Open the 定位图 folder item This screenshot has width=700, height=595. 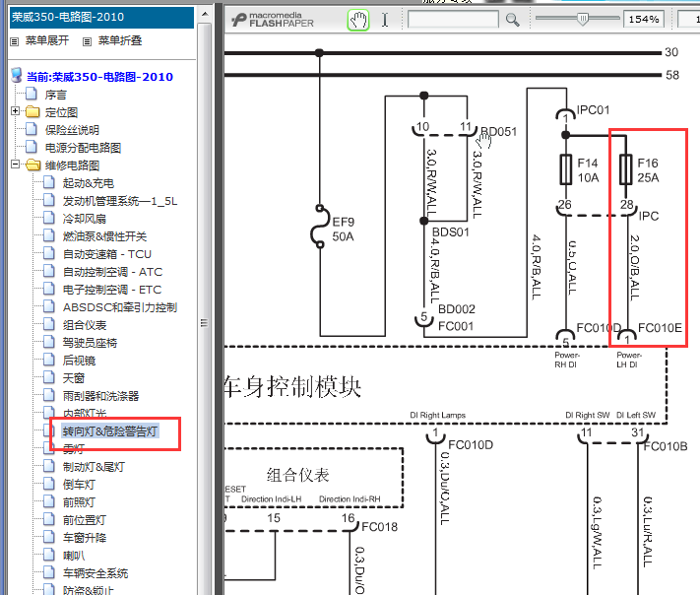click(x=61, y=112)
